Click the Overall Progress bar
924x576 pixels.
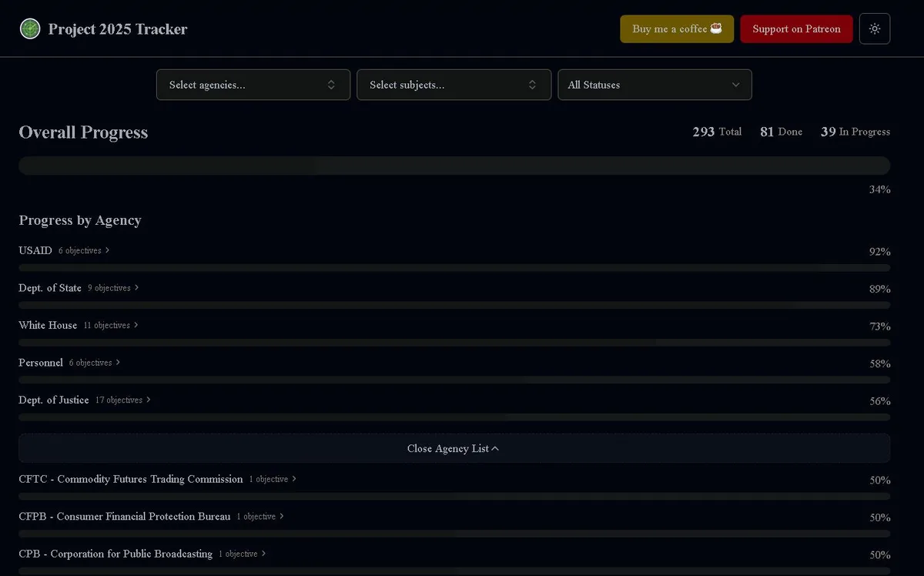(x=454, y=166)
